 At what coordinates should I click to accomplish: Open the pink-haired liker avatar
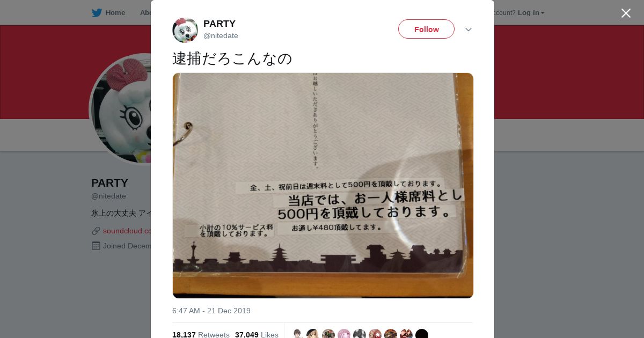click(x=344, y=334)
